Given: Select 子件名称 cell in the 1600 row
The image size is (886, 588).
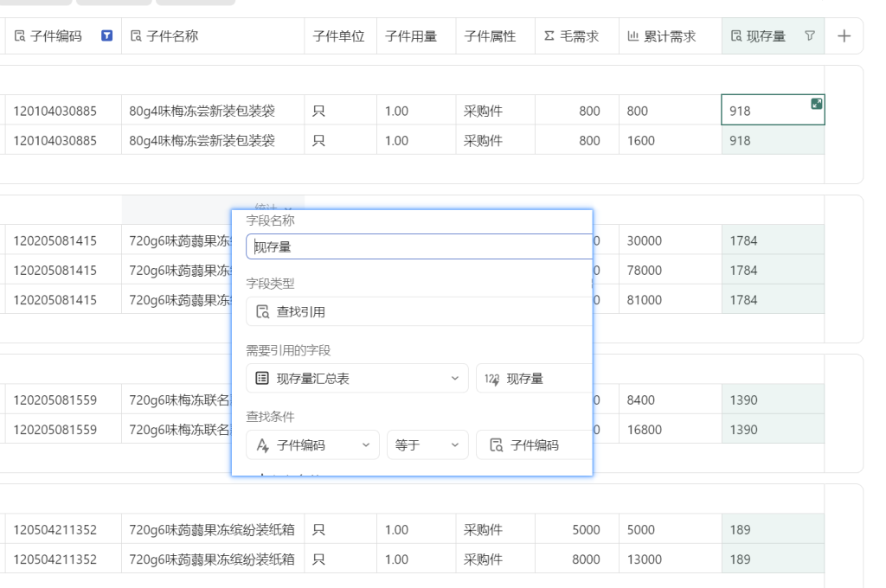Looking at the screenshot, I should pos(213,140).
